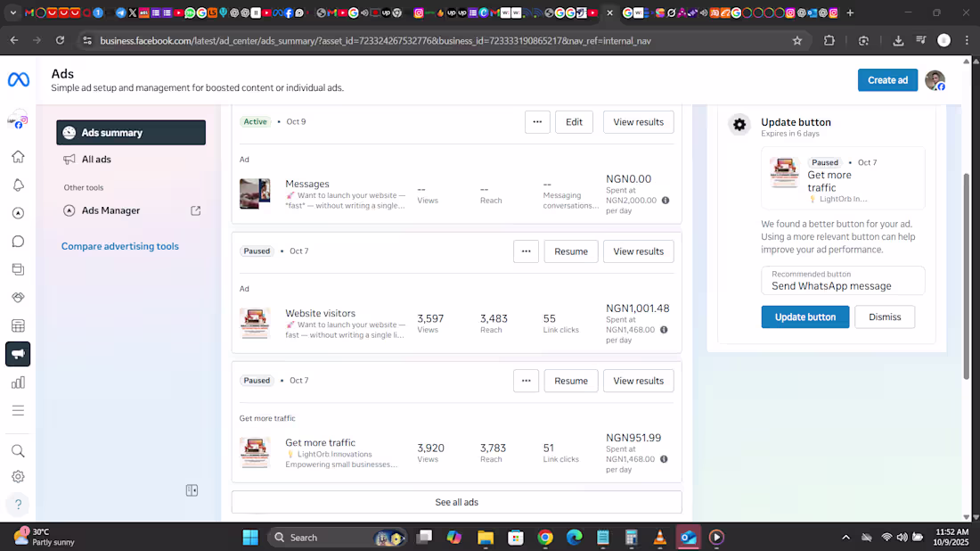Click ad thumbnail in Update button card
The width and height of the screenshot is (980, 551).
click(x=784, y=173)
